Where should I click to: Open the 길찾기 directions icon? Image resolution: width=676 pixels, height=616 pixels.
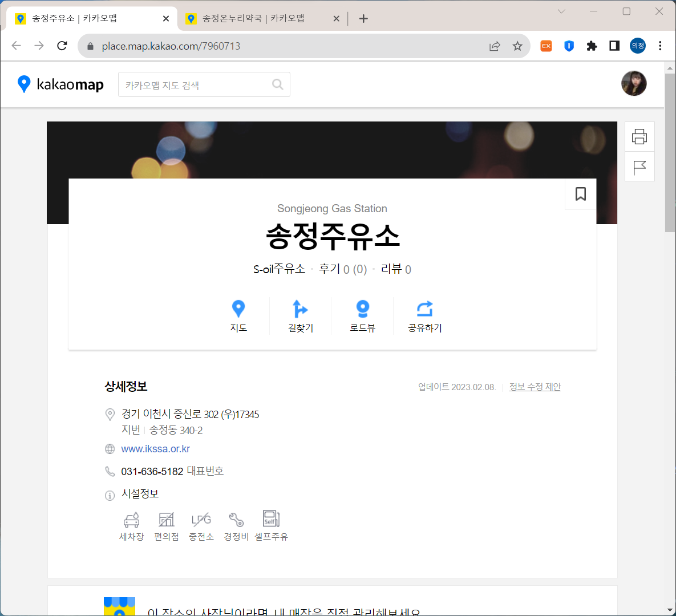click(x=301, y=315)
